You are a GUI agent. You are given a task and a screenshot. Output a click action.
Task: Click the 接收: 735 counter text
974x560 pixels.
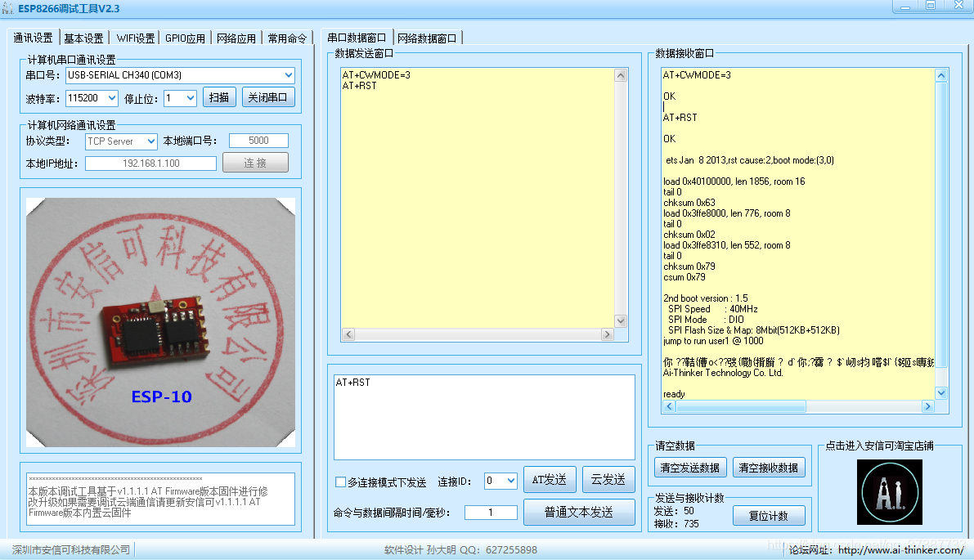click(676, 524)
